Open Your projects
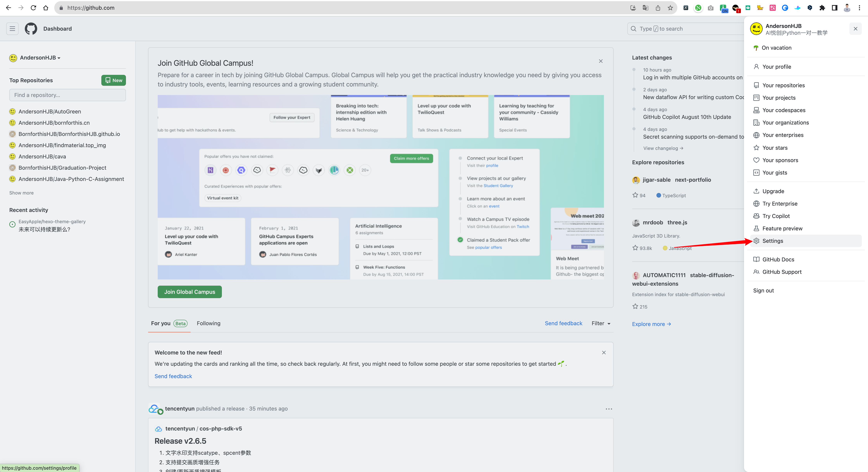The height and width of the screenshot is (472, 868). (x=806, y=98)
